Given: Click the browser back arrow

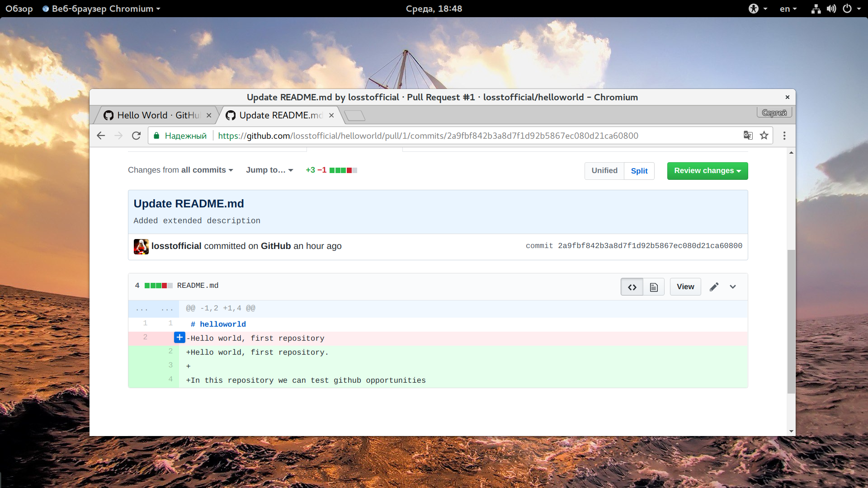Looking at the screenshot, I should [101, 136].
